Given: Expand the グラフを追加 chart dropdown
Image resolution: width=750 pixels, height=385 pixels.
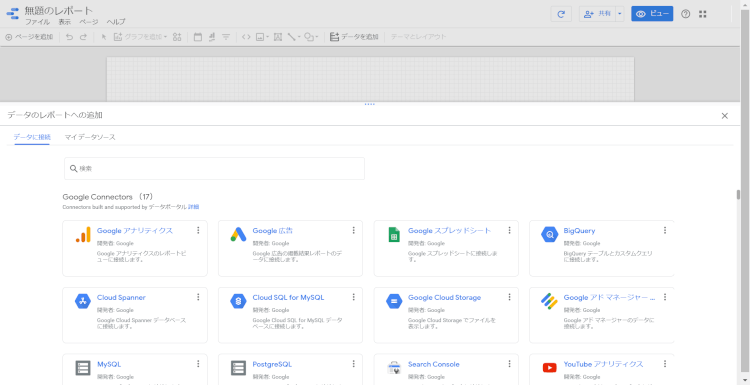Looking at the screenshot, I should tap(165, 37).
